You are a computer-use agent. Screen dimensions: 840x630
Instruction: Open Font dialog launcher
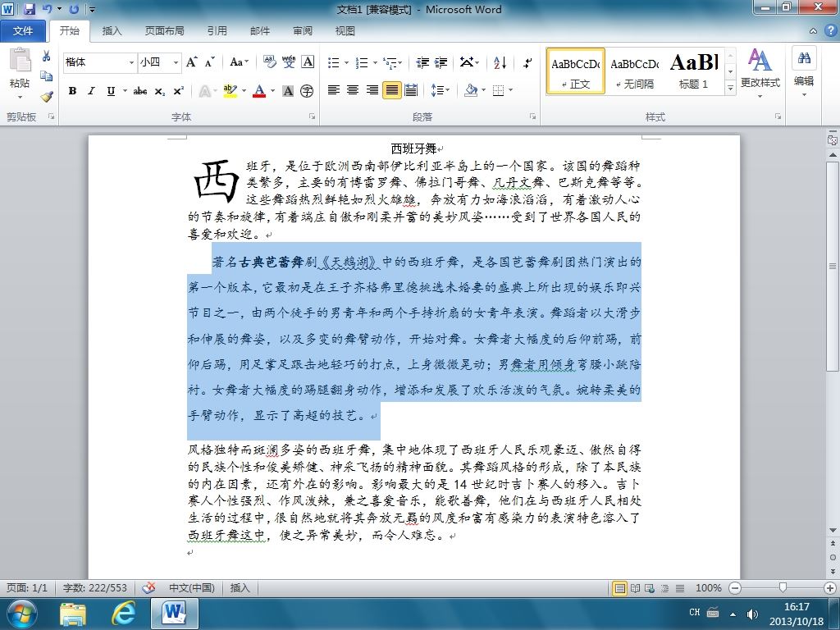(312, 116)
